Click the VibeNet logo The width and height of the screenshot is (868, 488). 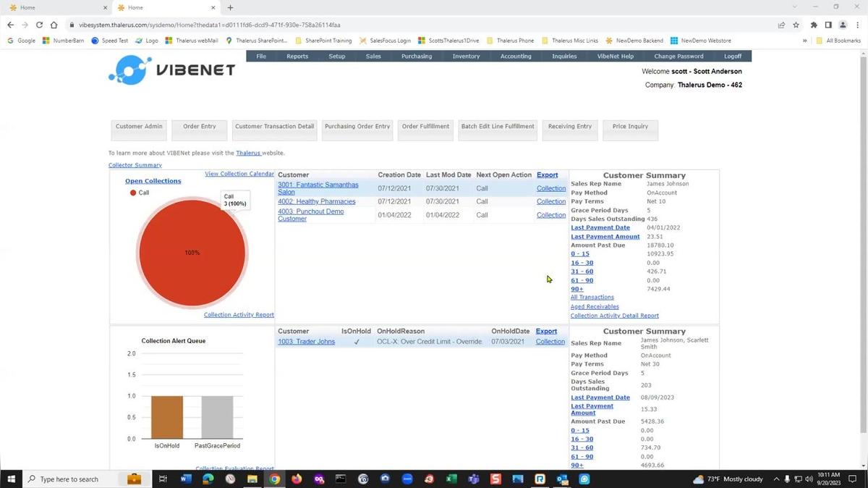[171, 70]
